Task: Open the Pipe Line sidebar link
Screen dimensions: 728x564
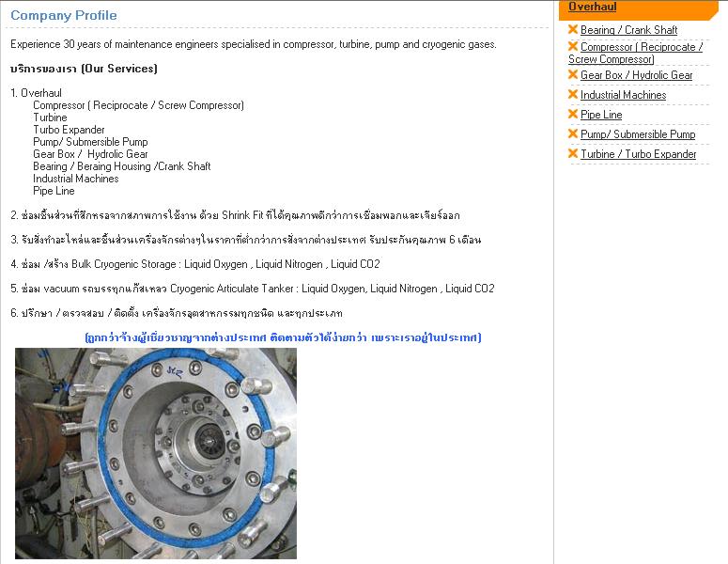Action: 601,115
